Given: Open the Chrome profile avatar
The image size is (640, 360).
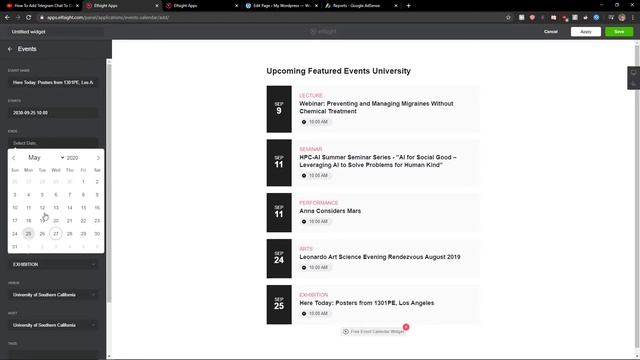Looking at the screenshot, I should click(622, 18).
